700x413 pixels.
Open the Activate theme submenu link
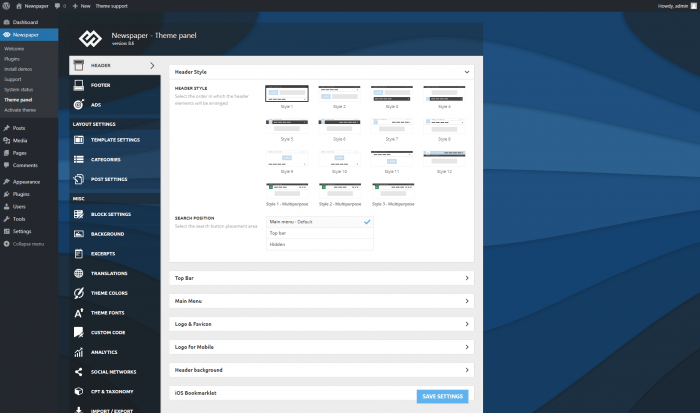pyautogui.click(x=20, y=110)
